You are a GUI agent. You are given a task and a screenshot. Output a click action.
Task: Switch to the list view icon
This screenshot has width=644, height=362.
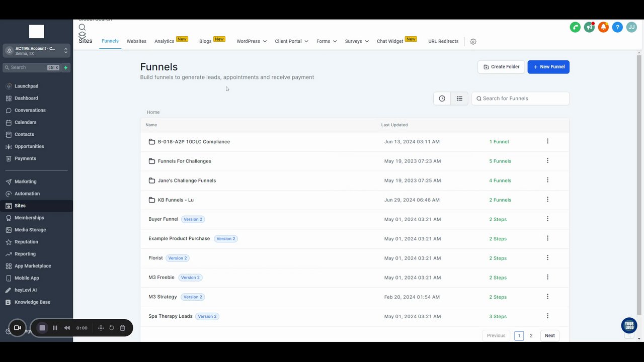coord(459,99)
